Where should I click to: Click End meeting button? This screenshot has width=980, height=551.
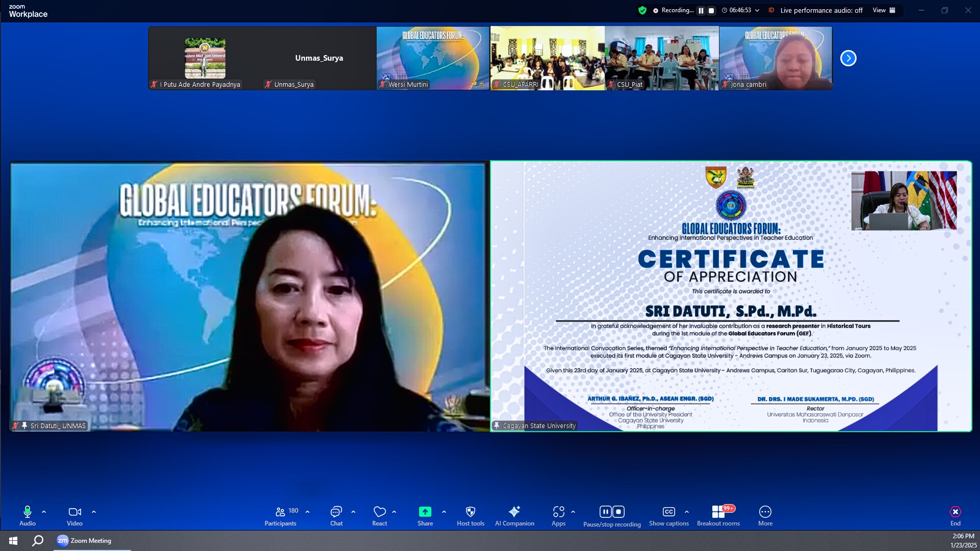click(x=956, y=515)
